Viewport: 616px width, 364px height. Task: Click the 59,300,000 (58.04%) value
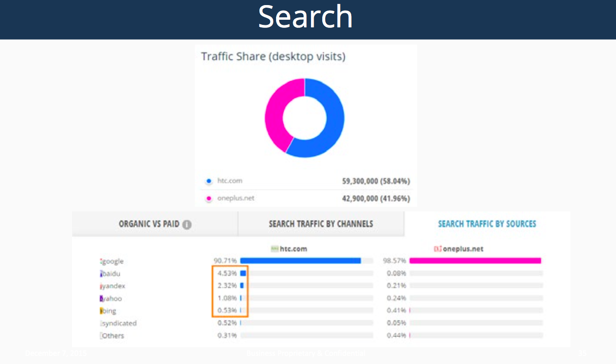[x=376, y=181]
